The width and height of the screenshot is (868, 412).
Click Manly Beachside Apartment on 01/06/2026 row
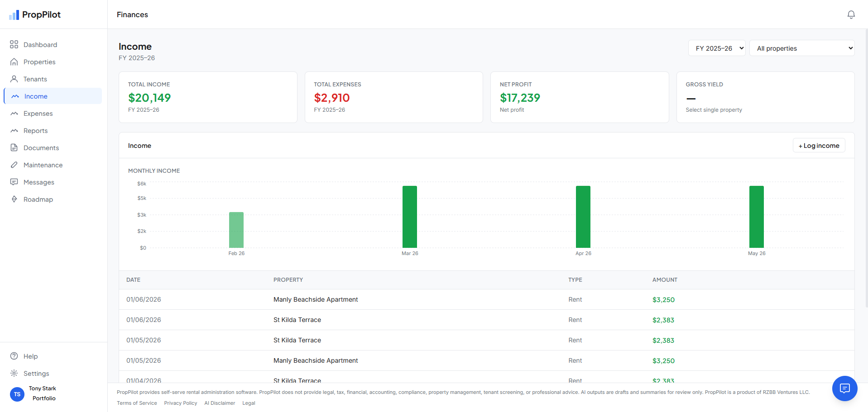point(316,299)
